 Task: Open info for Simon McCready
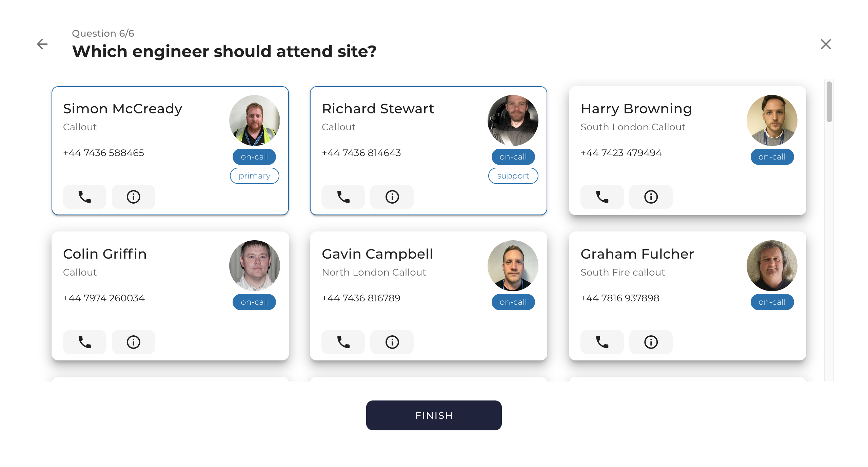pyautogui.click(x=133, y=197)
